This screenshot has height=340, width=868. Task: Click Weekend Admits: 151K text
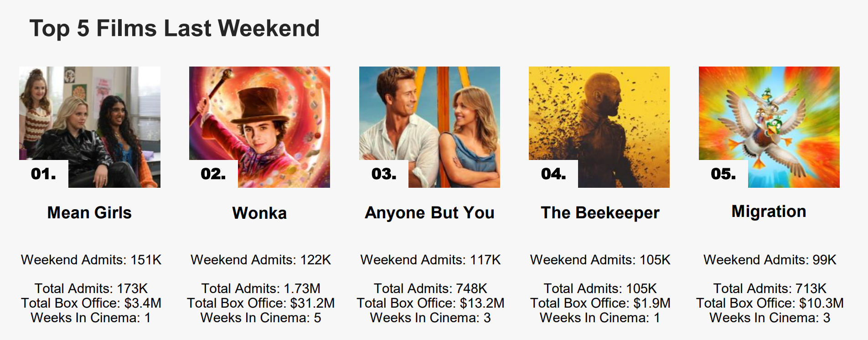click(x=91, y=260)
